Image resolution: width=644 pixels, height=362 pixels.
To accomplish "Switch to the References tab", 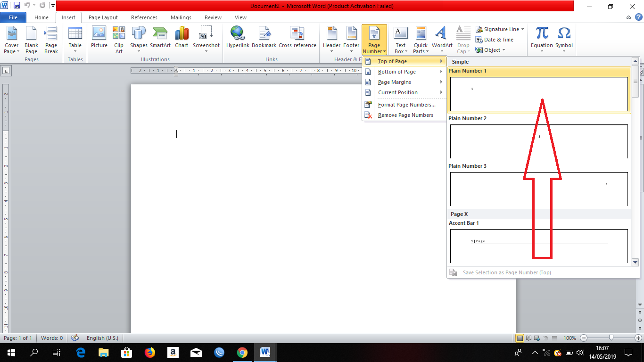I will (144, 17).
